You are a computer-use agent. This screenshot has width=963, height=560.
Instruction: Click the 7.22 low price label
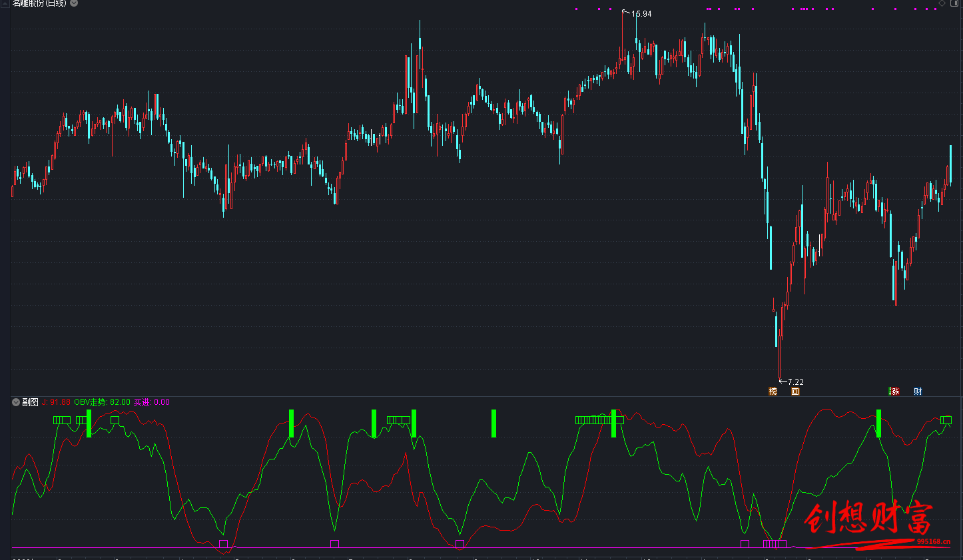click(796, 382)
